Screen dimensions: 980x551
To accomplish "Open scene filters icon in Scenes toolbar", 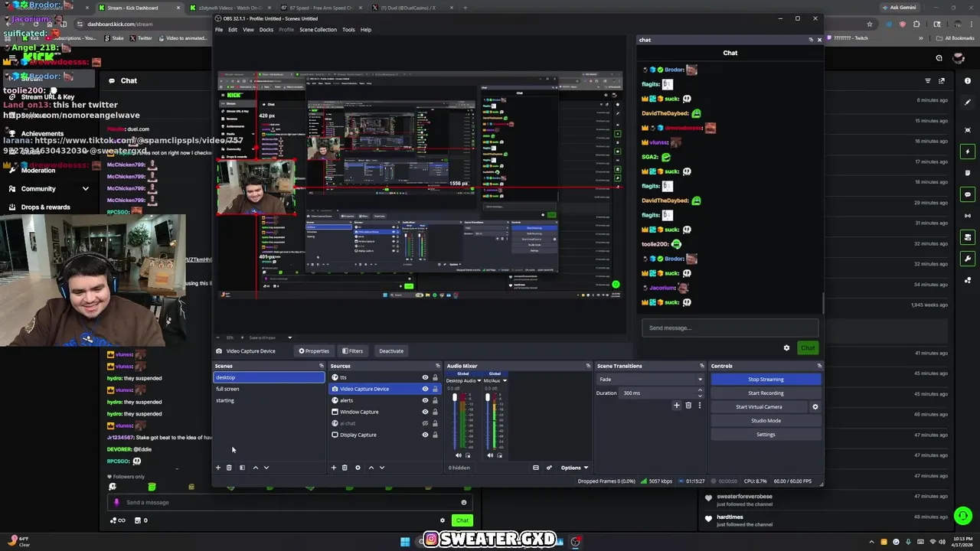I will point(242,468).
